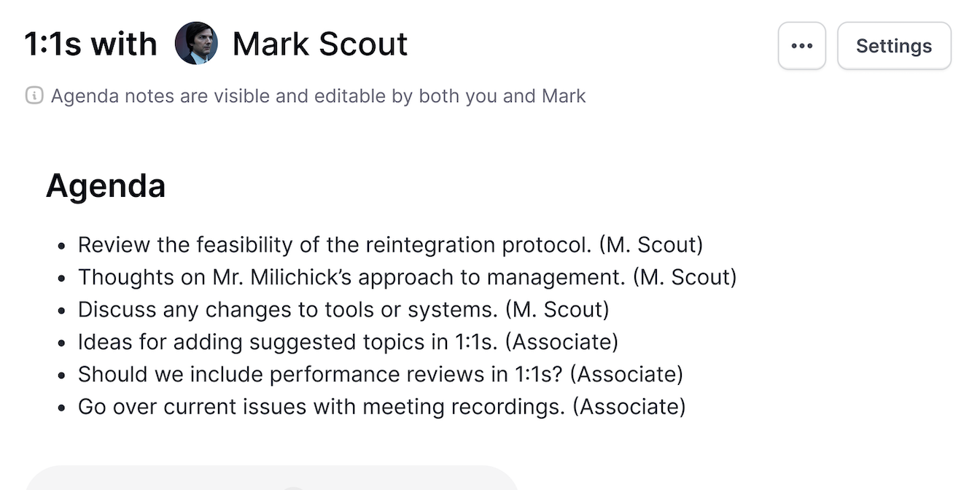Click the info icon beside the agenda notice

[x=34, y=96]
